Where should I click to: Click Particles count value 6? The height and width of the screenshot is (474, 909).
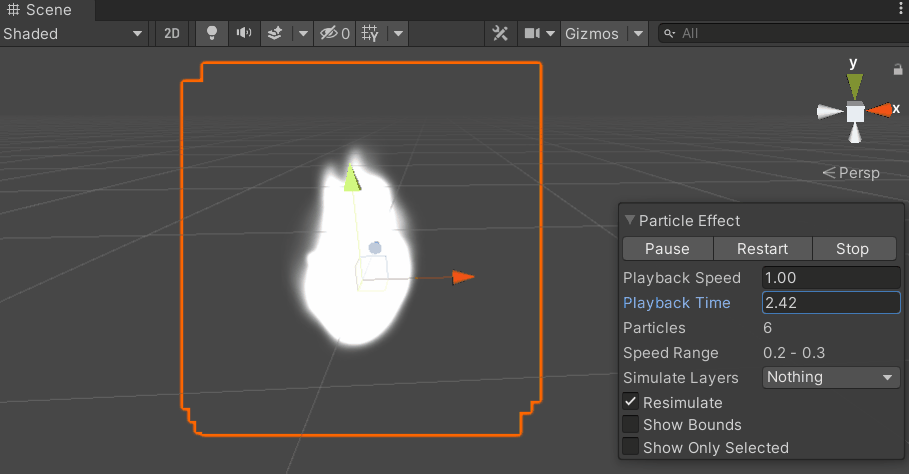[768, 328]
